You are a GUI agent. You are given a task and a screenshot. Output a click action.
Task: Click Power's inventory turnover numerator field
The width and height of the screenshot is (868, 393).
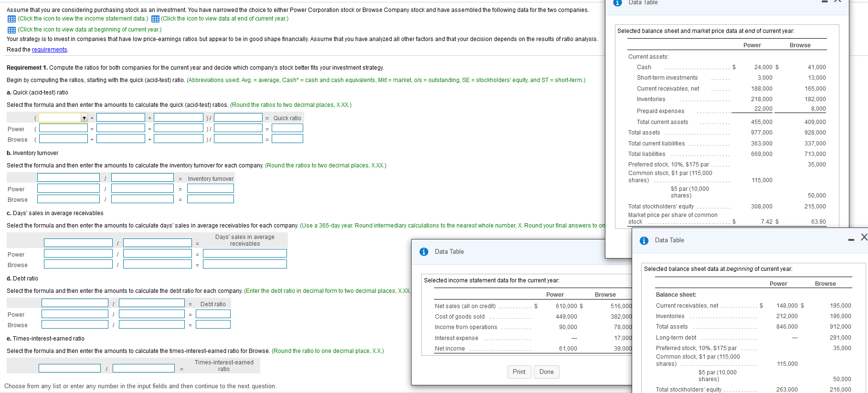[69, 188]
